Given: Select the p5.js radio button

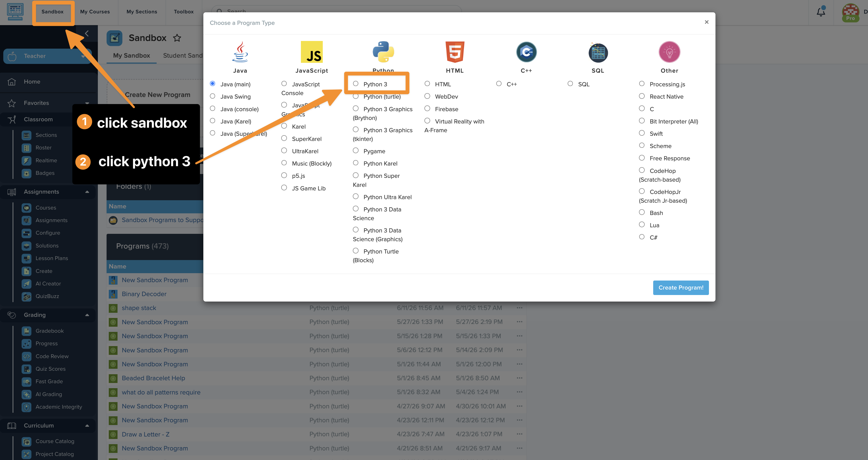Looking at the screenshot, I should [284, 175].
